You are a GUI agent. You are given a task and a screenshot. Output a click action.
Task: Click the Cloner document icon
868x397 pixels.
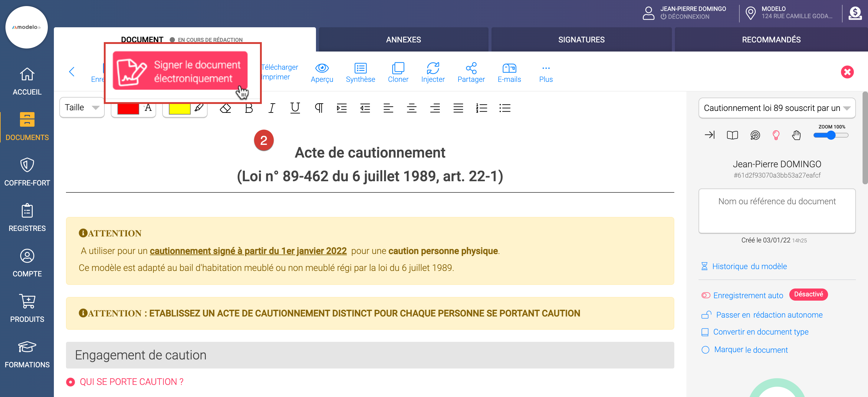point(398,68)
